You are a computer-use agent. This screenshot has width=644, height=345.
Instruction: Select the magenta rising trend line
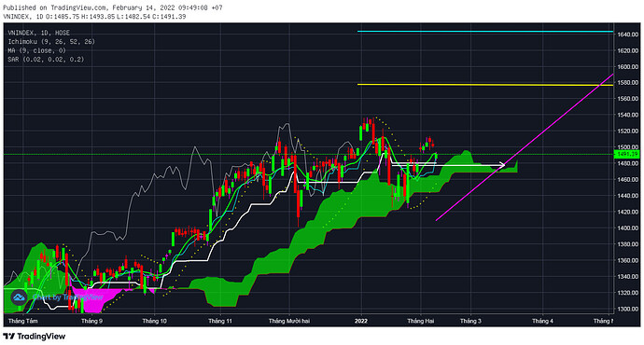[525, 147]
